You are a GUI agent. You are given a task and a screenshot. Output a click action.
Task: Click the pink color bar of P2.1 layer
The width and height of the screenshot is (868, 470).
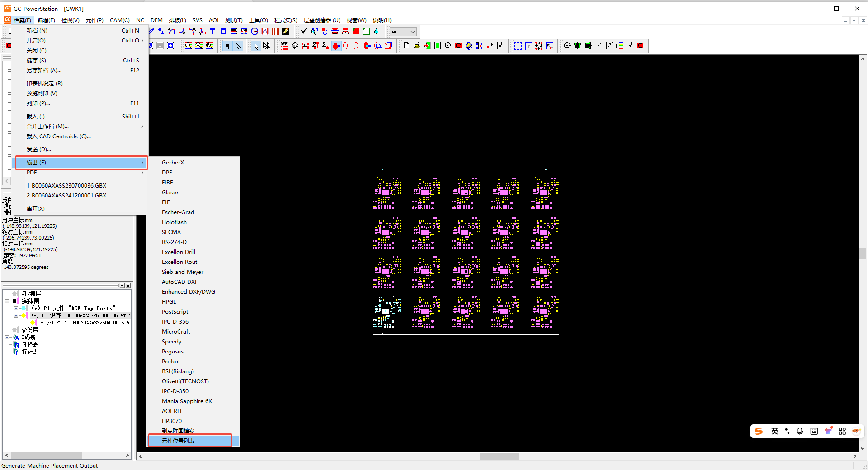[x=37, y=323]
